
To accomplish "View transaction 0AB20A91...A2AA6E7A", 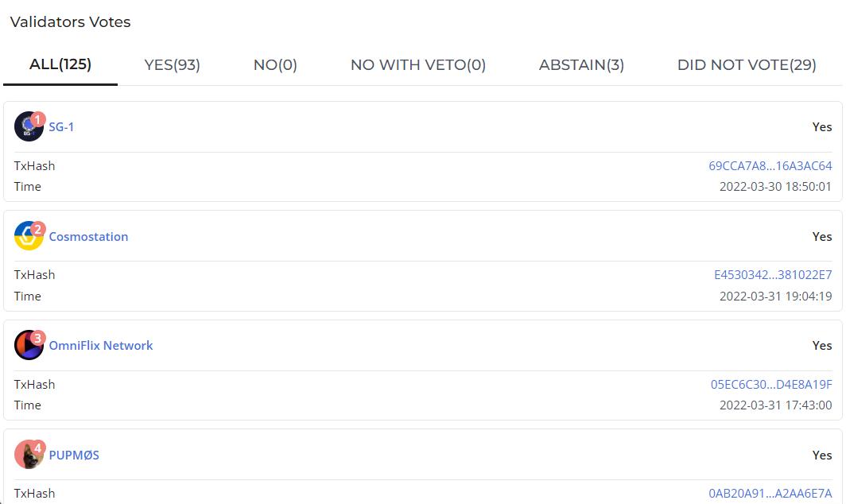I will 770,494.
